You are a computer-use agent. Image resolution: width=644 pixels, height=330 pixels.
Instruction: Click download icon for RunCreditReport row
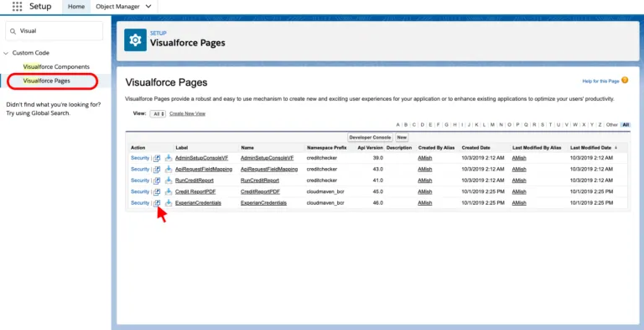169,181
